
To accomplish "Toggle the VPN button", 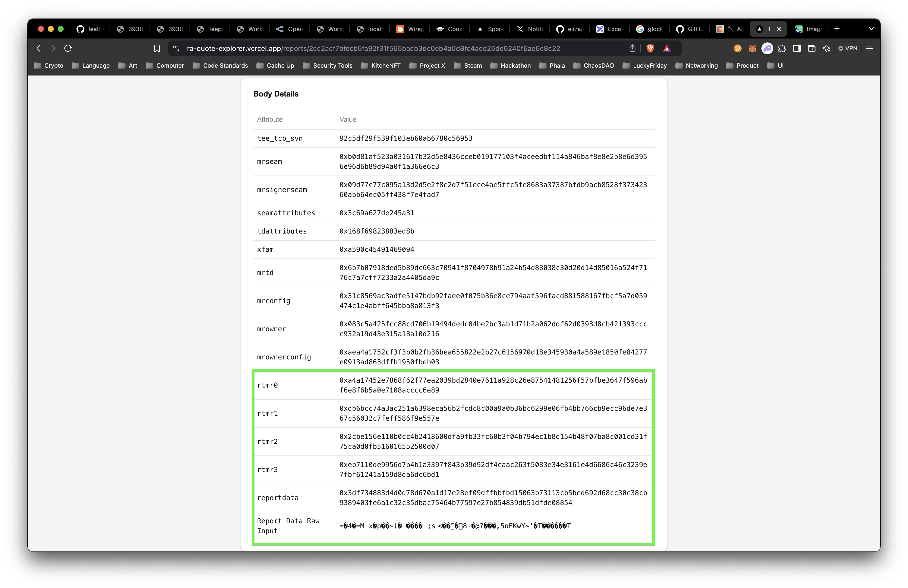I will tap(848, 48).
